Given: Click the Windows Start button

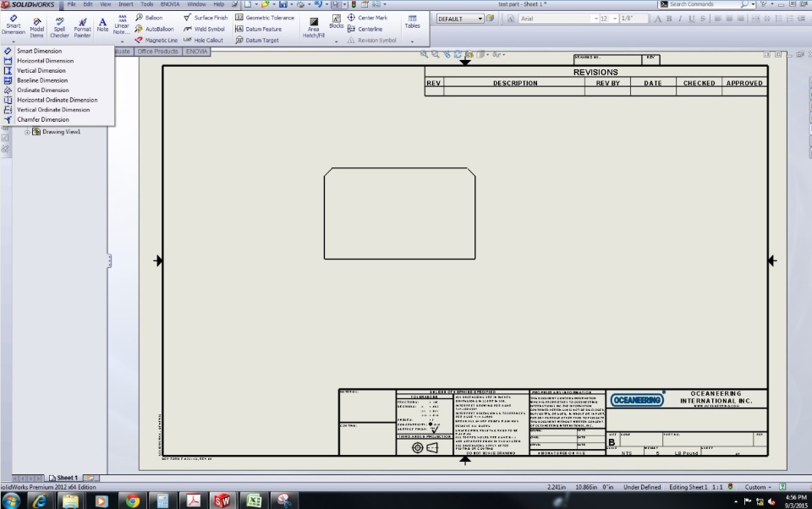Looking at the screenshot, I should (x=11, y=501).
